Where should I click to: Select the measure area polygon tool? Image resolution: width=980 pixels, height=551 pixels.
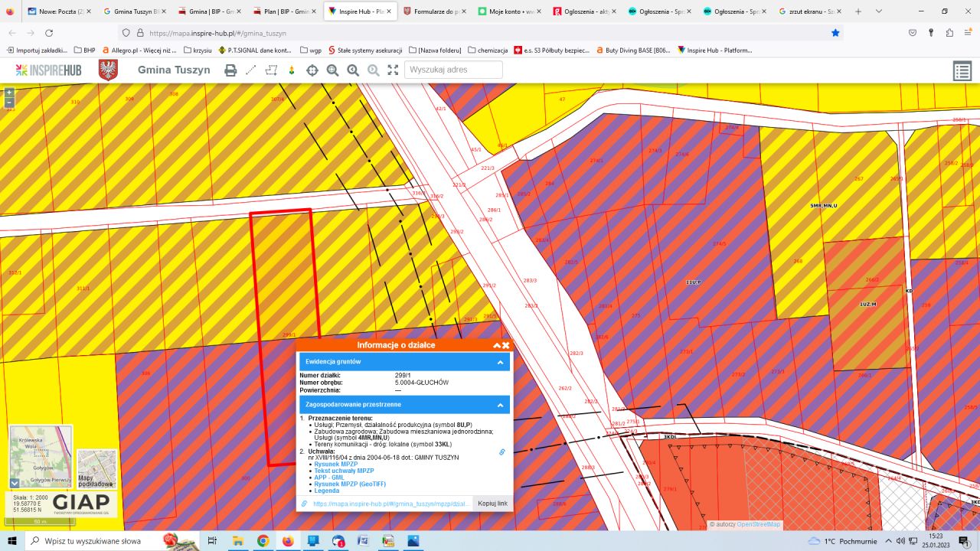click(x=271, y=70)
